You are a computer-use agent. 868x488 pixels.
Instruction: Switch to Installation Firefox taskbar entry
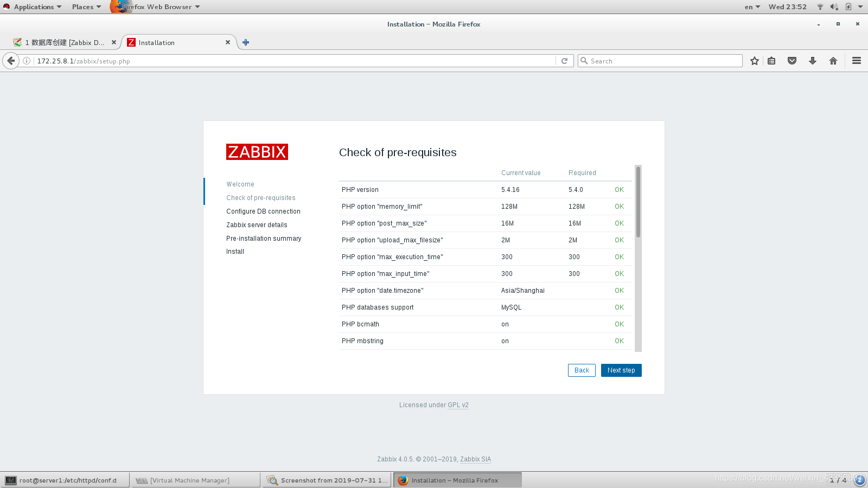457,480
